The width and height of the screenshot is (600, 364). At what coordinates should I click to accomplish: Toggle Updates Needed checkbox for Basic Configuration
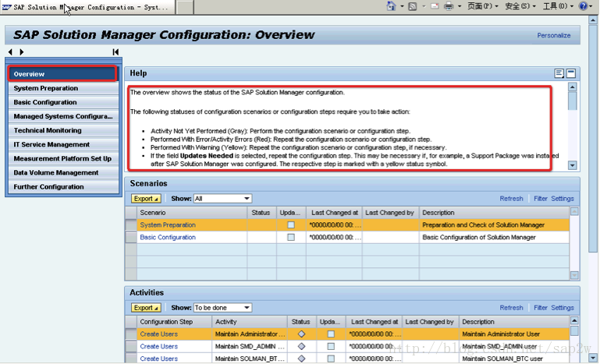point(291,237)
